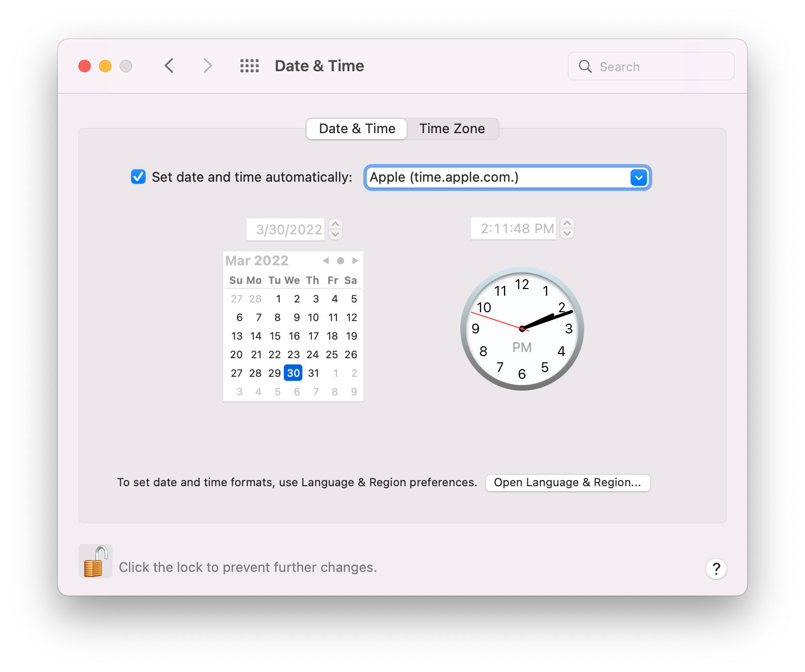805x672 pixels.
Task: Click the search magnifier icon
Action: click(585, 66)
